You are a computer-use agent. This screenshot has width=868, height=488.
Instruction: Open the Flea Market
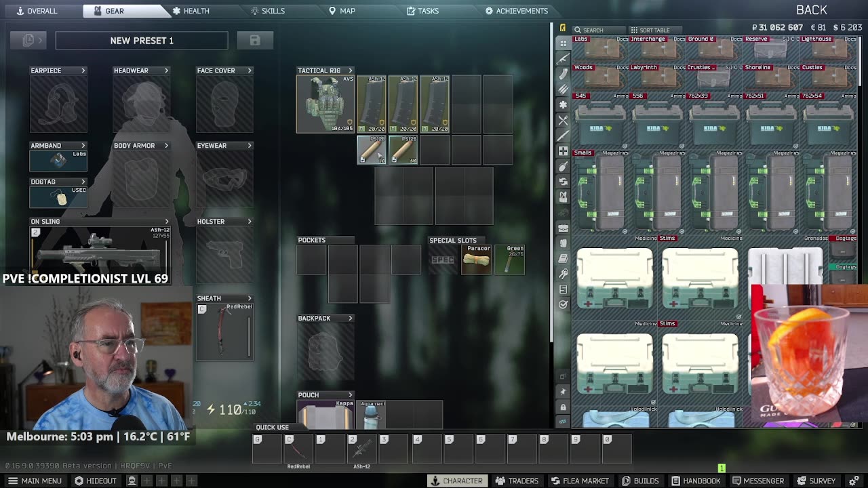click(x=580, y=481)
